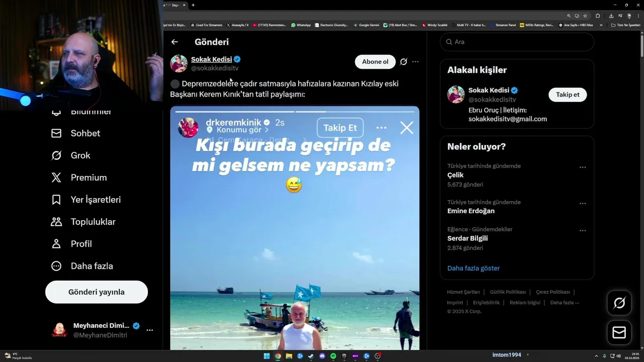Viewport: 644px width, 362px height.
Task: Open Ana Sayfa HBO Max bookmark
Action: click(x=576, y=25)
